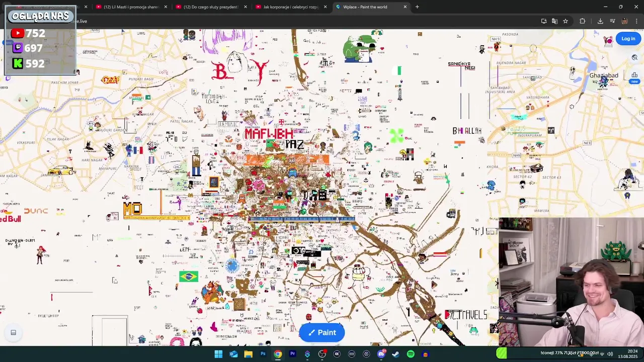
Task: Open Premiere Pro from the taskbar
Action: click(x=292, y=354)
